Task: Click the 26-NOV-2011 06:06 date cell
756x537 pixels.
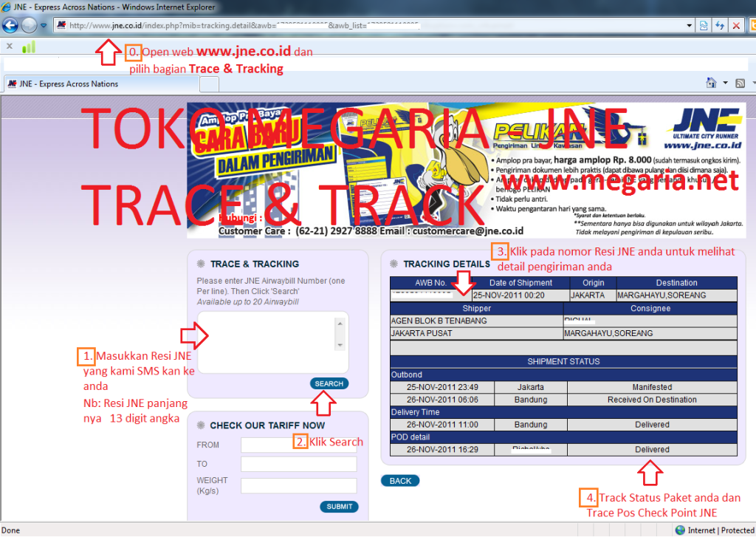Action: pyautogui.click(x=442, y=400)
